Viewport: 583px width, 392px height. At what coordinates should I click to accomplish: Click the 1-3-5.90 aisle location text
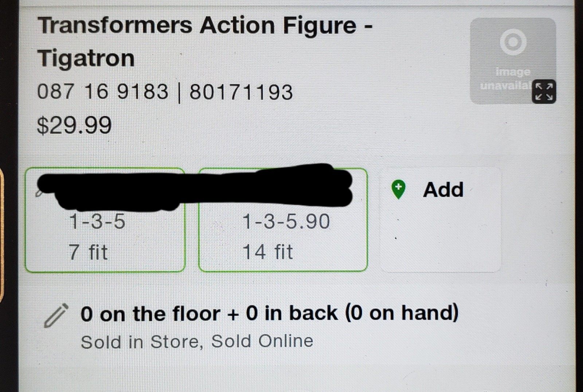click(x=286, y=221)
